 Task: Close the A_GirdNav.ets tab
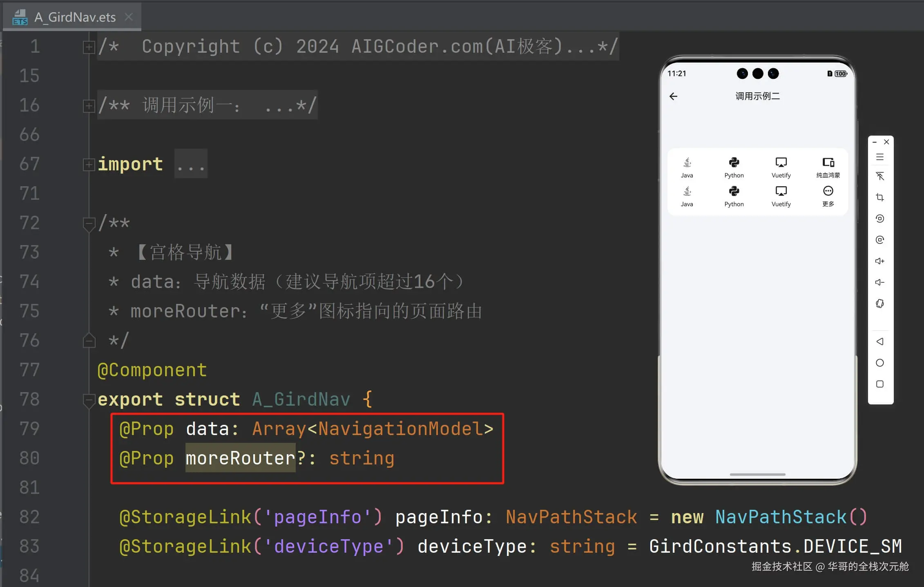(129, 17)
